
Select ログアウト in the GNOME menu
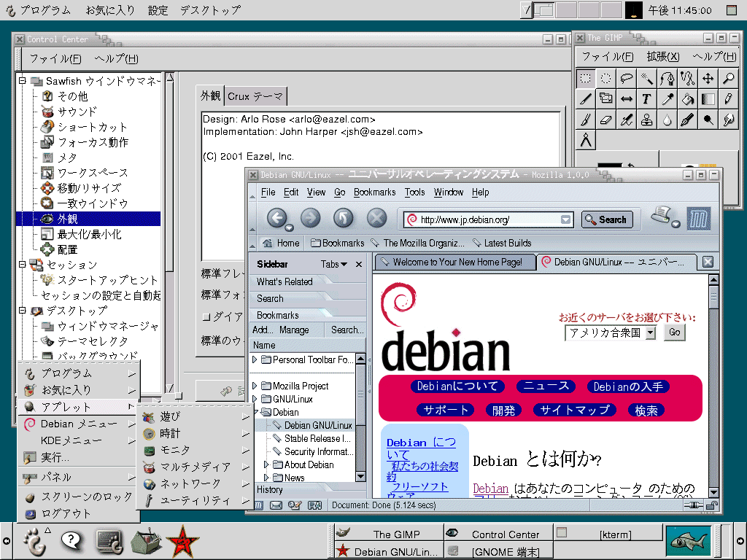point(79,514)
